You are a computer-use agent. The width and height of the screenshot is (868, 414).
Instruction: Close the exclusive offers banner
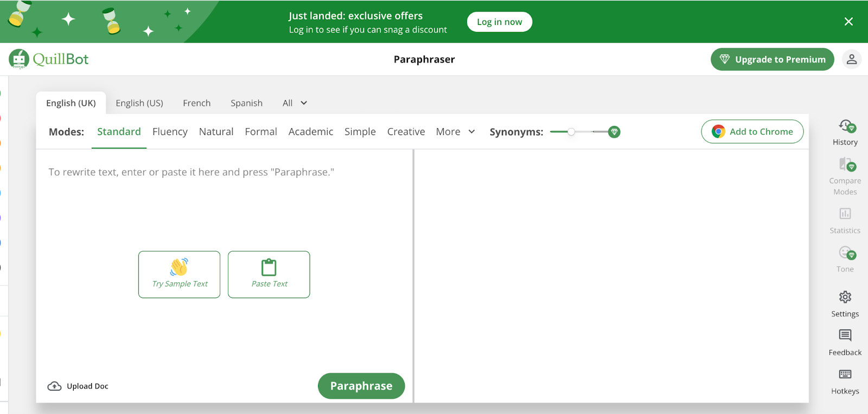[x=848, y=21]
